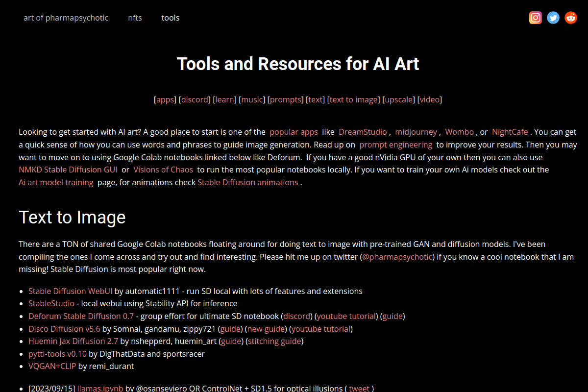Open Huemin Jax Diffusion's guide link
The height and width of the screenshot is (392, 588).
pos(231,341)
